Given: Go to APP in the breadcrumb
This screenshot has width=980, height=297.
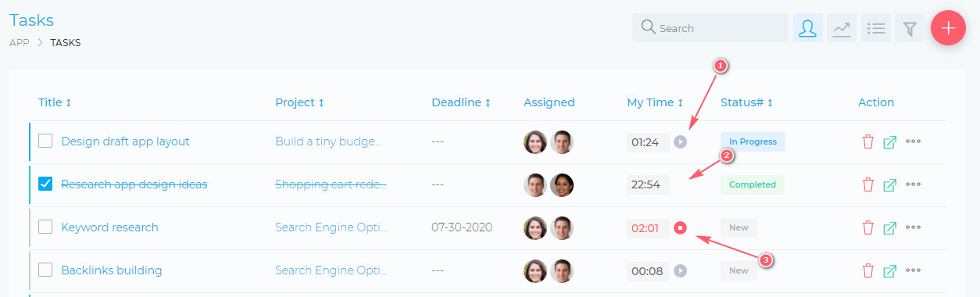Looking at the screenshot, I should (20, 43).
